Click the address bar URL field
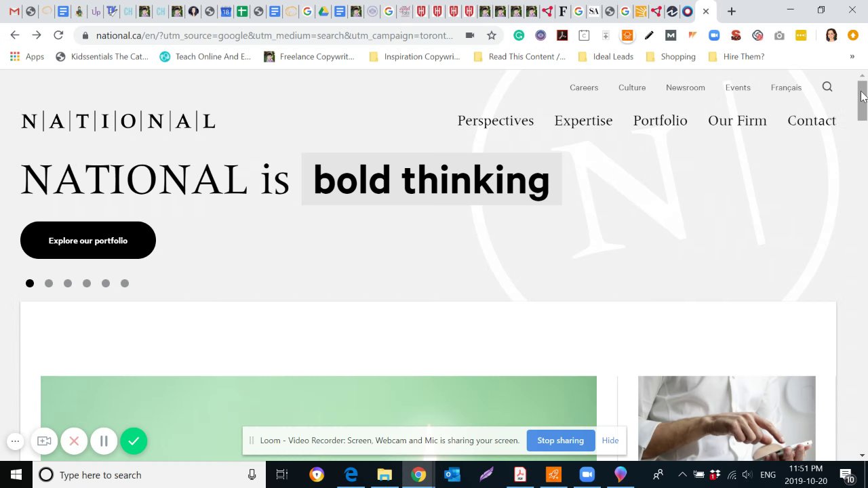Viewport: 868px width, 488px height. coord(275,35)
